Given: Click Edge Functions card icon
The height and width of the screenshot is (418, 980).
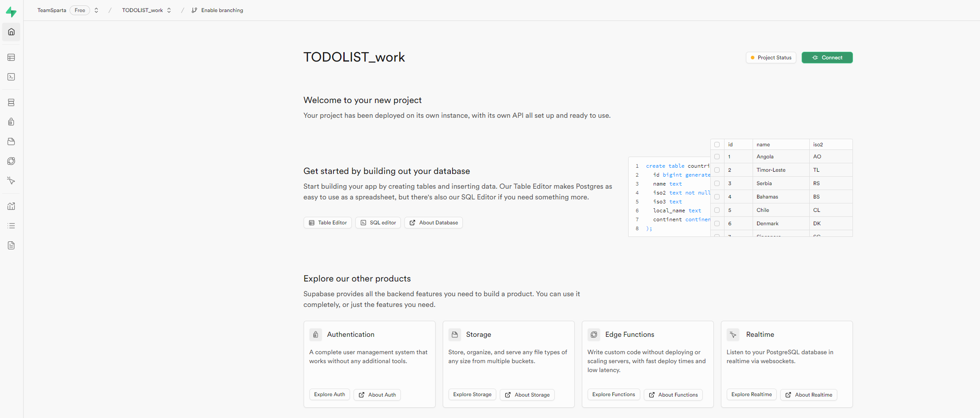Looking at the screenshot, I should point(594,335).
